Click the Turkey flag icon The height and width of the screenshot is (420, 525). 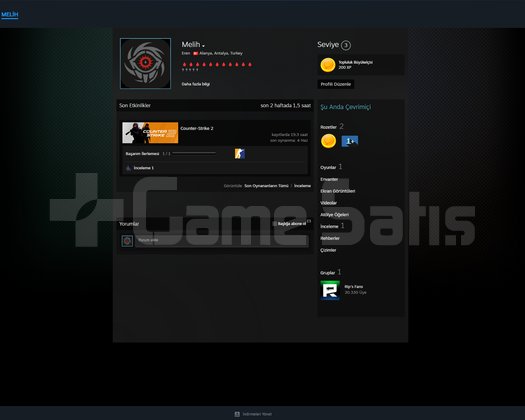click(196, 53)
